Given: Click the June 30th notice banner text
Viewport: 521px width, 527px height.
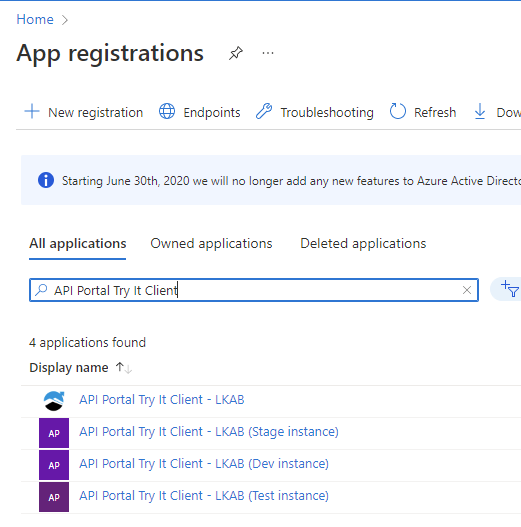Looking at the screenshot, I should (291, 181).
